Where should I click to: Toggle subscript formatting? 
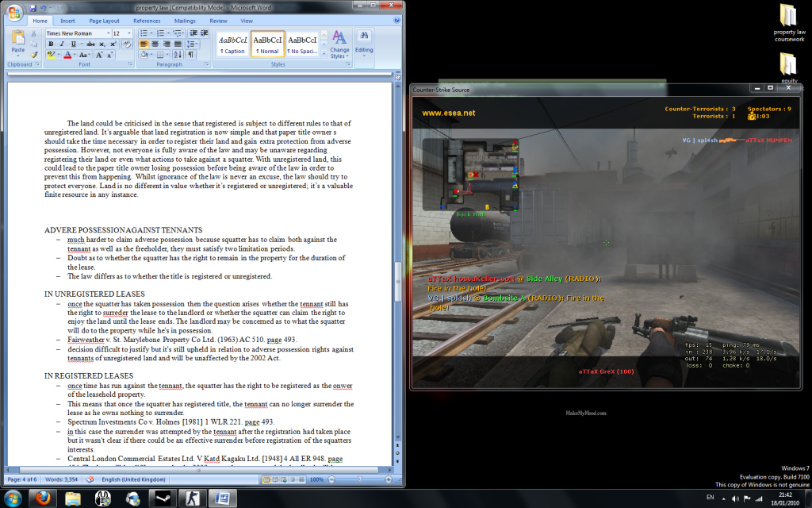102,44
